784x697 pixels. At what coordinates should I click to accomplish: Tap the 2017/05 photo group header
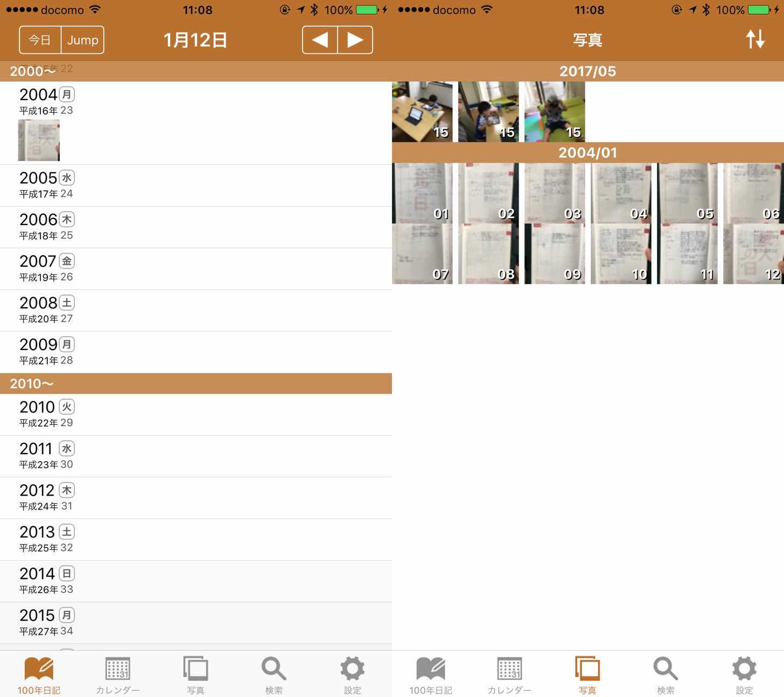(x=587, y=71)
